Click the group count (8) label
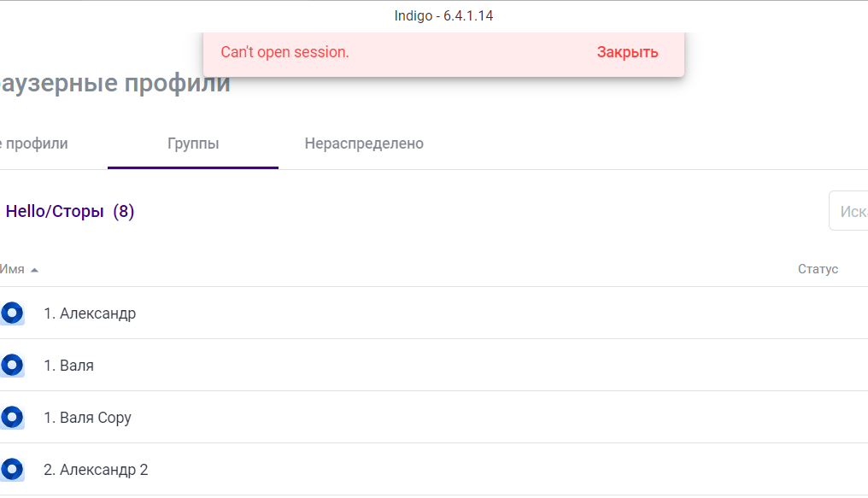The image size is (868, 498). (x=123, y=211)
